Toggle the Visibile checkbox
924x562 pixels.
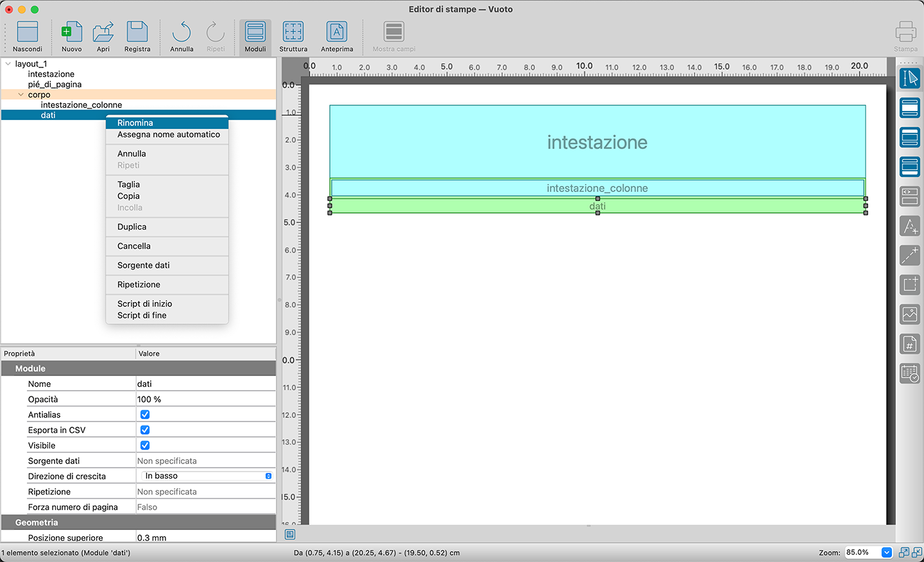pyautogui.click(x=145, y=445)
